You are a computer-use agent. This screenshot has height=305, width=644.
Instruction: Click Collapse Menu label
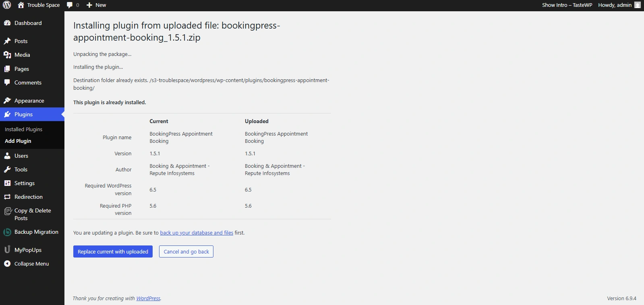(x=31, y=264)
